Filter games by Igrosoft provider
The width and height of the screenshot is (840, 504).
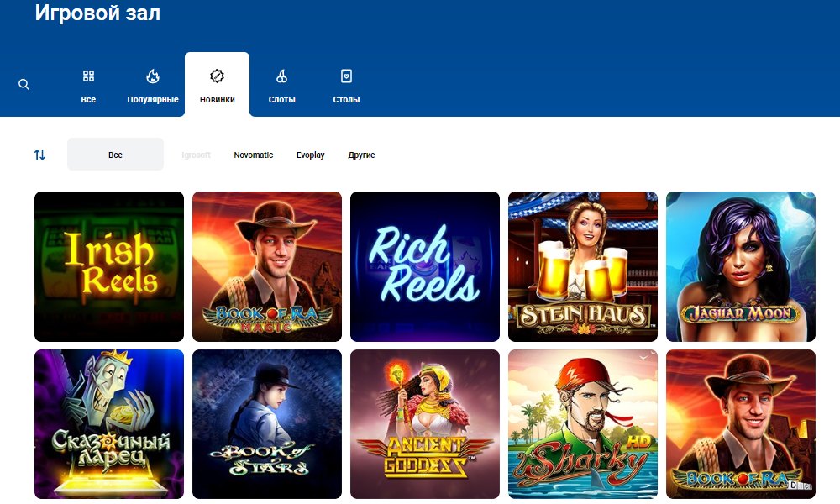click(x=196, y=155)
